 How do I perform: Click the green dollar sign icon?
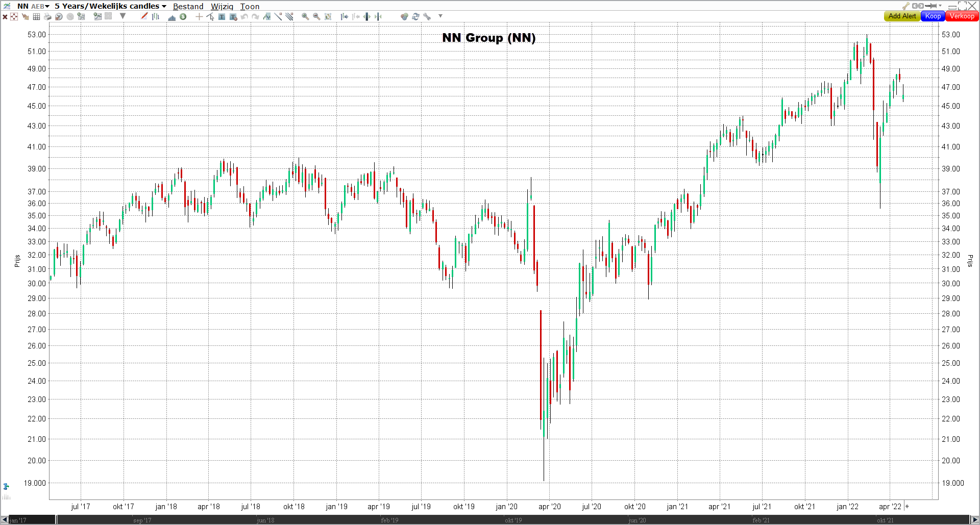pos(183,17)
